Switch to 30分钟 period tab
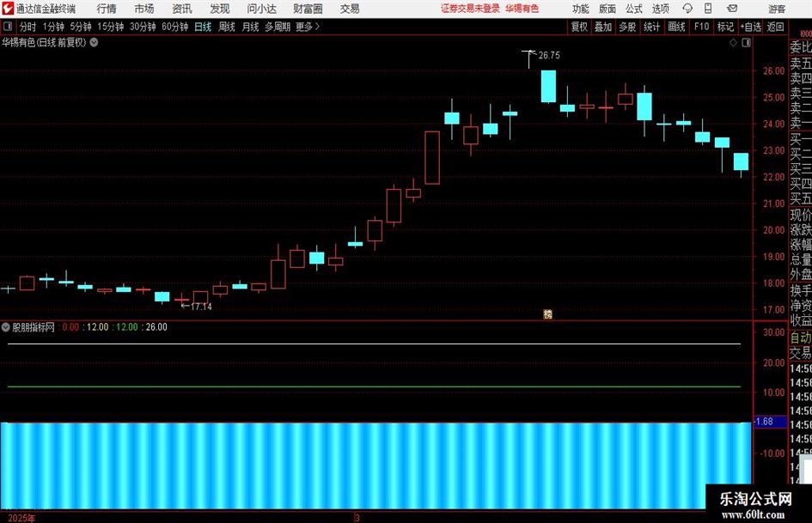812x523 pixels. click(143, 27)
